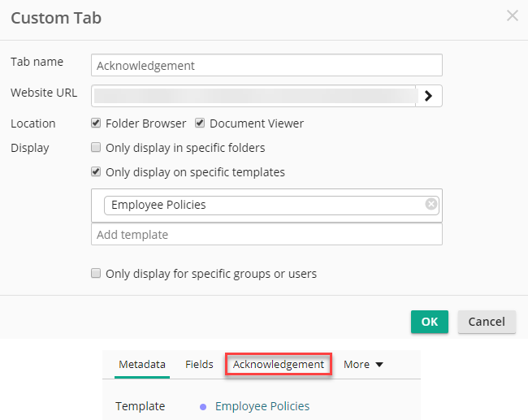Viewport: 528px width, 420px height.
Task: Enable Only display for specific groups or users
Action: point(96,273)
